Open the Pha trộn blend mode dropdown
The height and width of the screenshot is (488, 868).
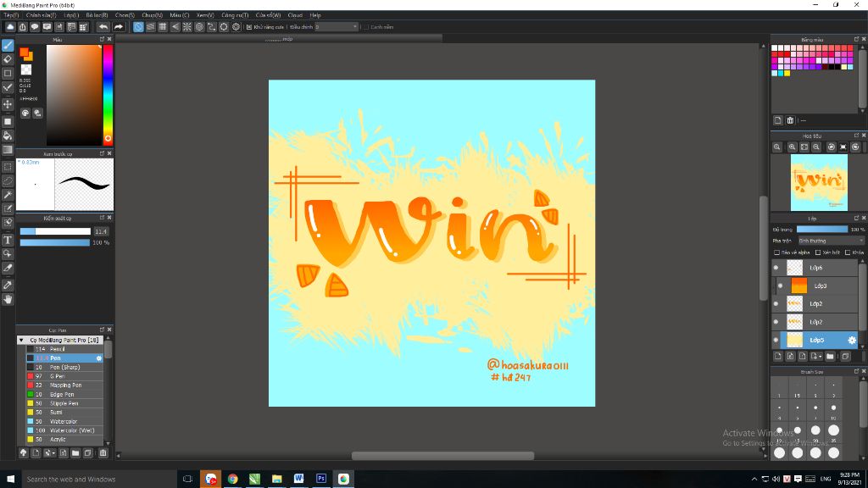point(831,241)
